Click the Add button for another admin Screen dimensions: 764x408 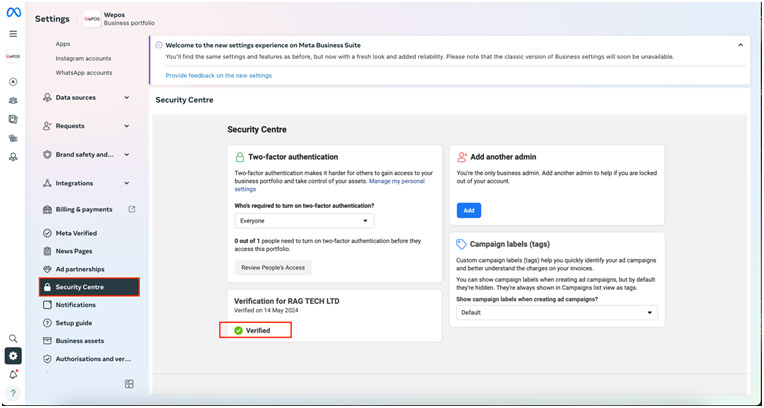(469, 211)
